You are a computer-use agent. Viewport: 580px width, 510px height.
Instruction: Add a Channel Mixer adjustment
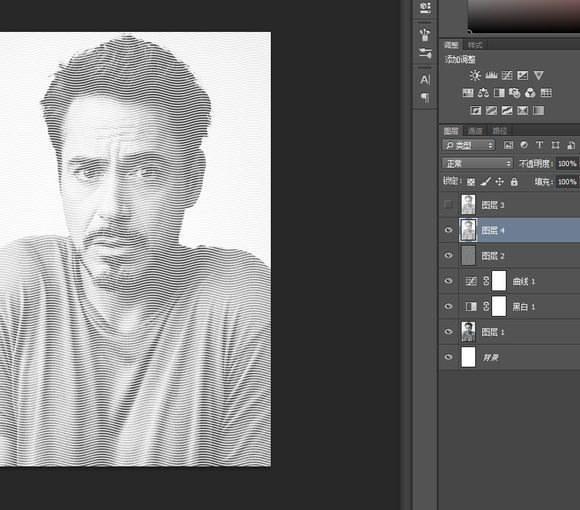tap(530, 93)
